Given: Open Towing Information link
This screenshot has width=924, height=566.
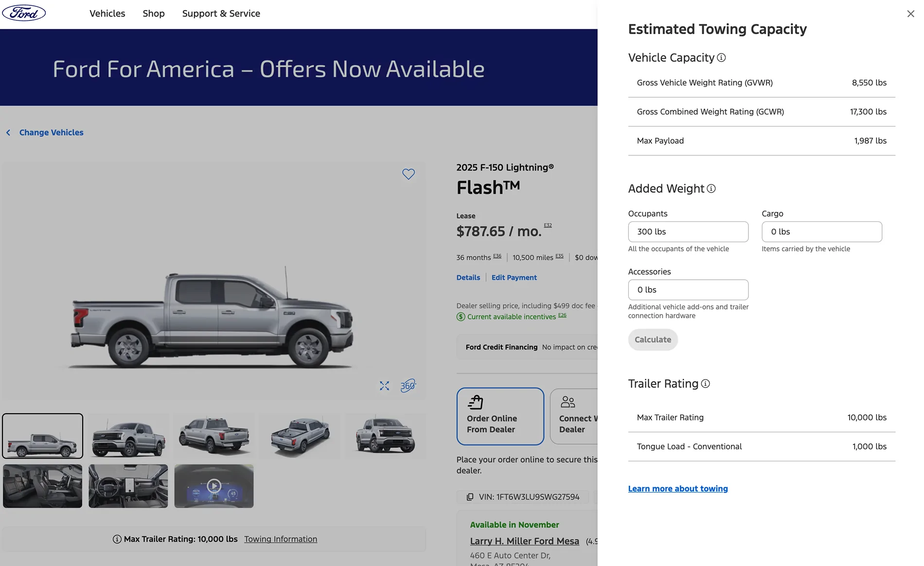Looking at the screenshot, I should click(281, 539).
